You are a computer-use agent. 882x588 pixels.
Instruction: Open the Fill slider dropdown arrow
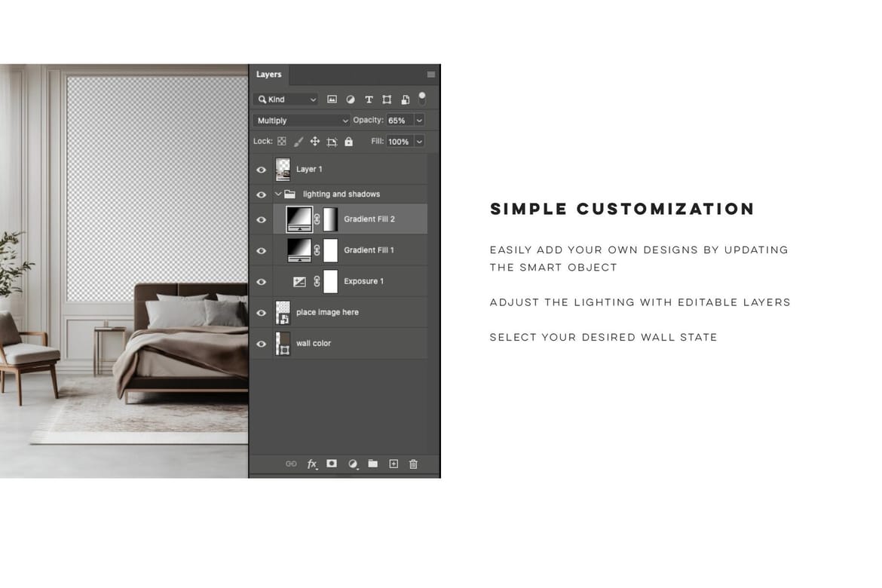click(419, 142)
